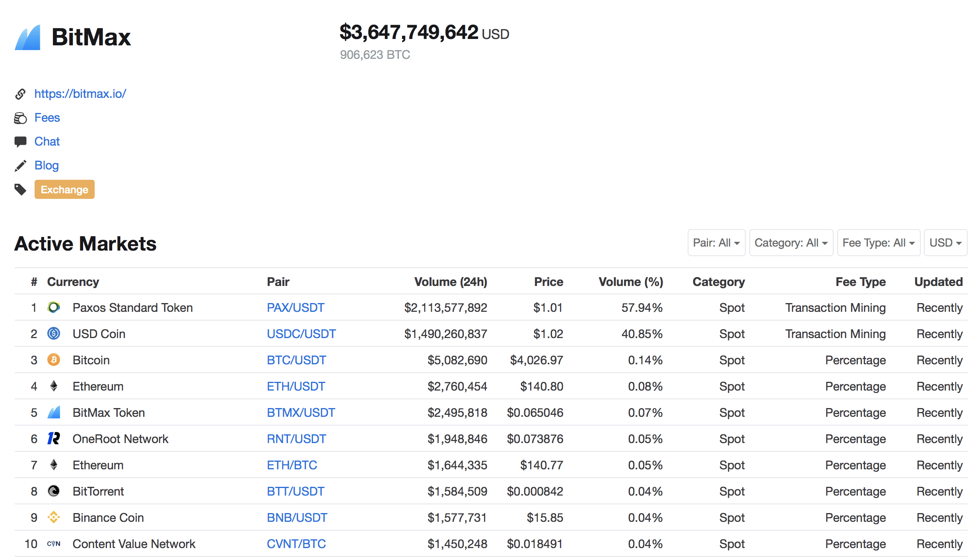Open the PAX/USDT pair link
The image size is (980, 560).
pyautogui.click(x=296, y=307)
